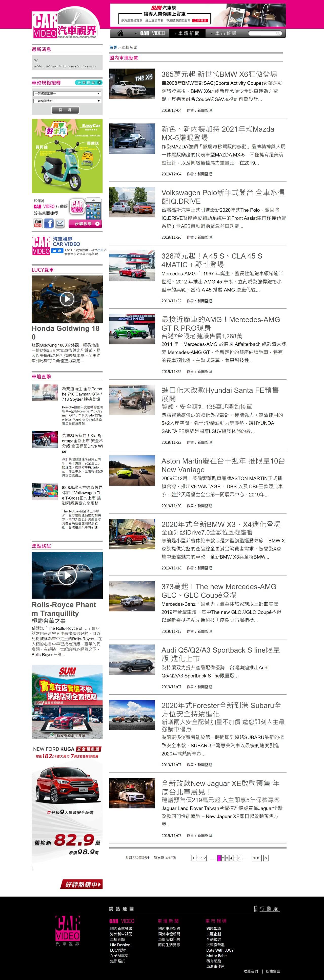This screenshot has width=324, height=980.
Task: Jump to pagination page 6
Action: [x=239, y=858]
